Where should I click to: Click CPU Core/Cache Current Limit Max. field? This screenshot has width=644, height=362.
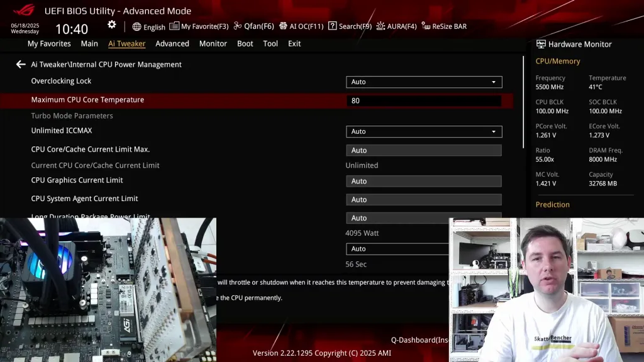click(x=424, y=151)
